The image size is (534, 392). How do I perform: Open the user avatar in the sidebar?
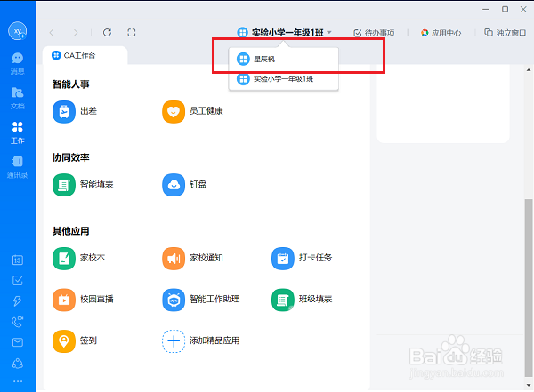tap(18, 31)
